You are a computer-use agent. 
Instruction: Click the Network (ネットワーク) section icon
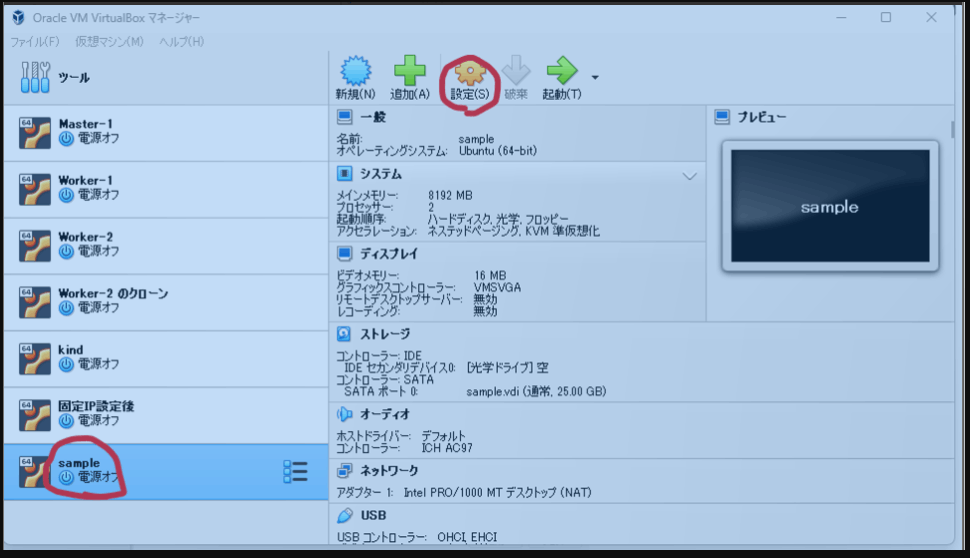click(345, 471)
